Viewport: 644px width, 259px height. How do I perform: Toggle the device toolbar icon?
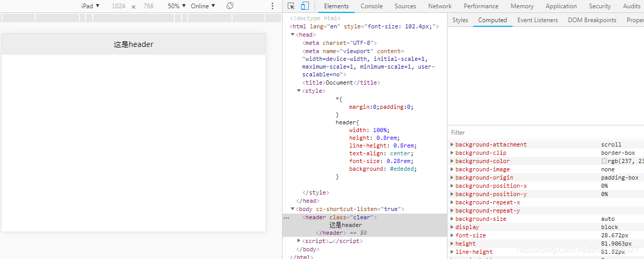point(305,6)
